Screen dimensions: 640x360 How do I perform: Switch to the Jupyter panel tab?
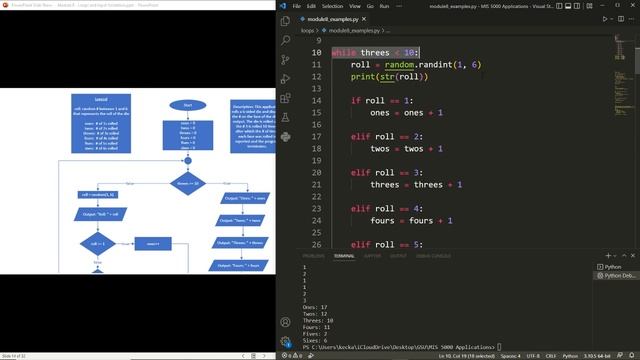pyautogui.click(x=372, y=256)
